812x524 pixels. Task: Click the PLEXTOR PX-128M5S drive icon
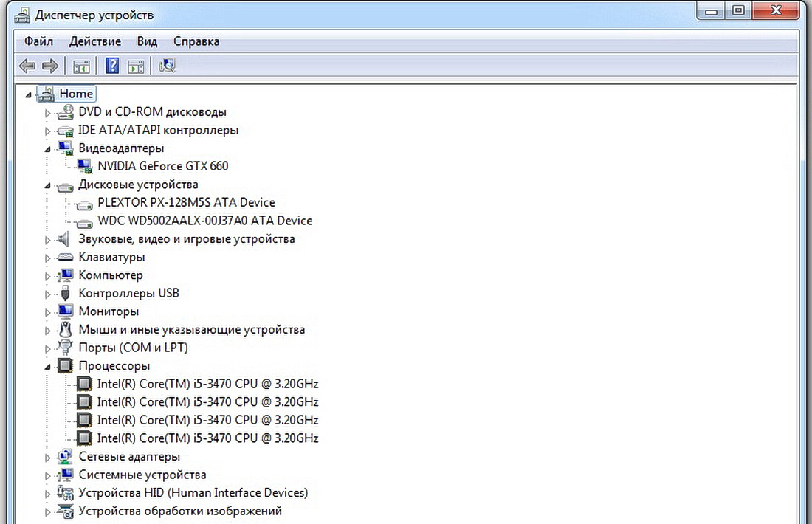click(84, 204)
